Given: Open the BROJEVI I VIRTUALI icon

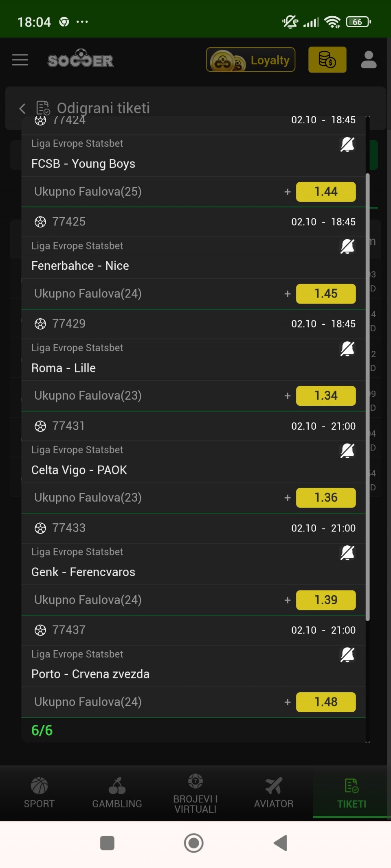Looking at the screenshot, I should [x=195, y=782].
